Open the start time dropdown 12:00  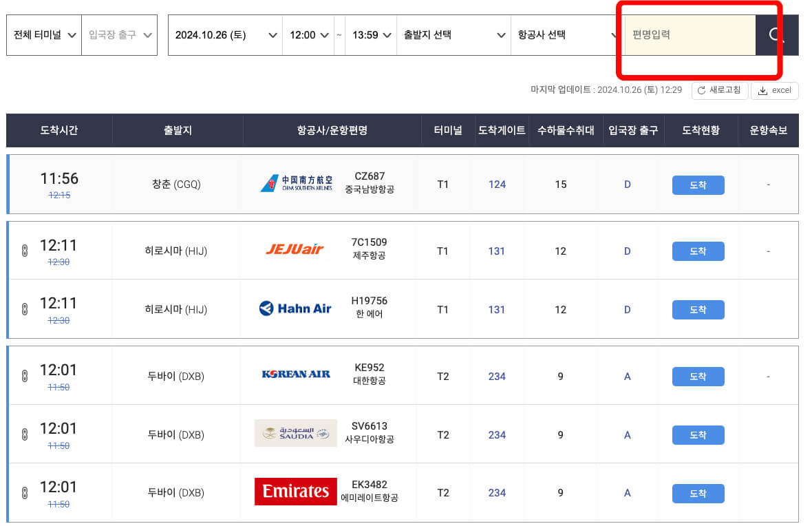[309, 35]
